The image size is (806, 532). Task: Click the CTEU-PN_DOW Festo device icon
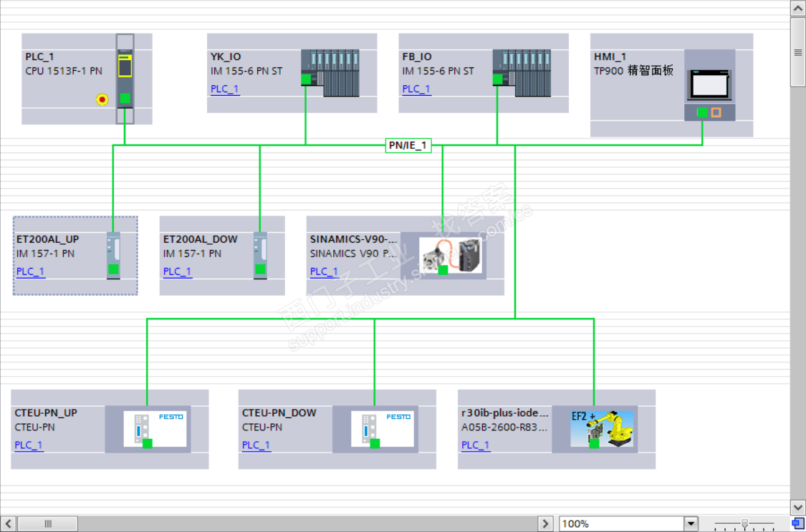[x=383, y=429]
